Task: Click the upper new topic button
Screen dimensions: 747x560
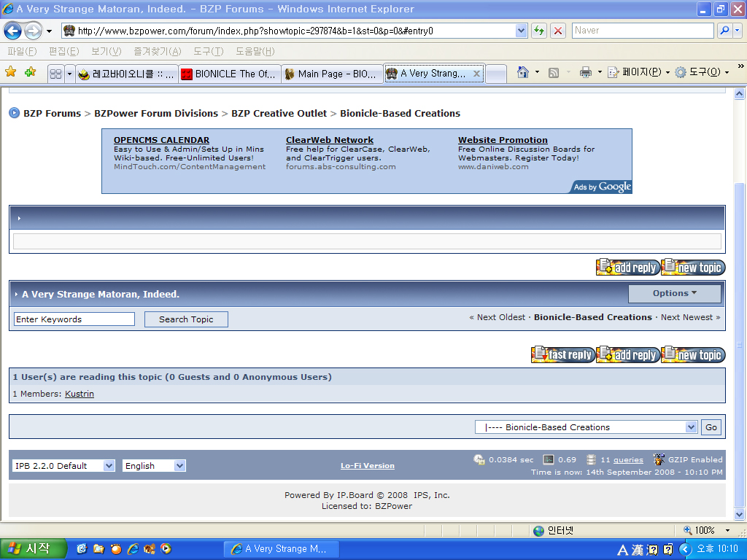Action: click(x=693, y=267)
